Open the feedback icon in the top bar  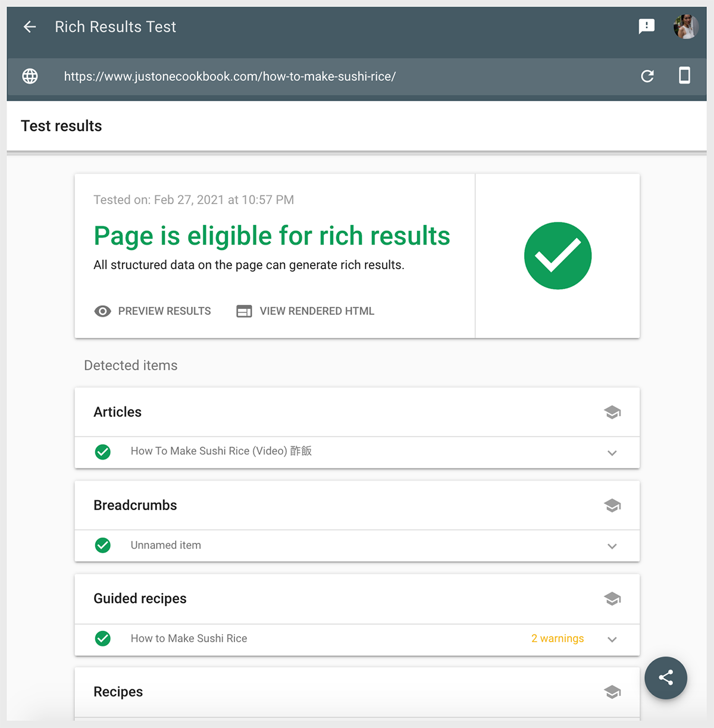[x=646, y=26]
